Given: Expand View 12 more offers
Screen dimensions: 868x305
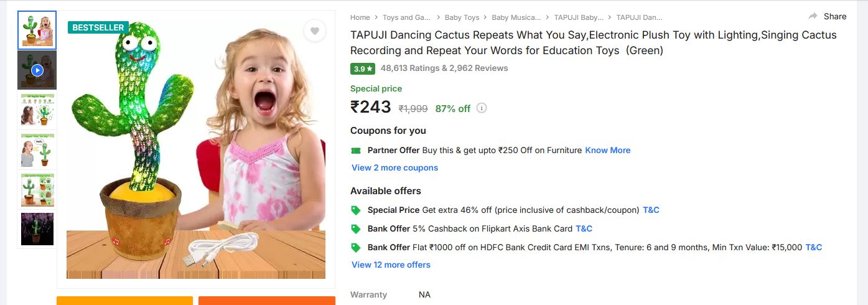Looking at the screenshot, I should pos(391,265).
